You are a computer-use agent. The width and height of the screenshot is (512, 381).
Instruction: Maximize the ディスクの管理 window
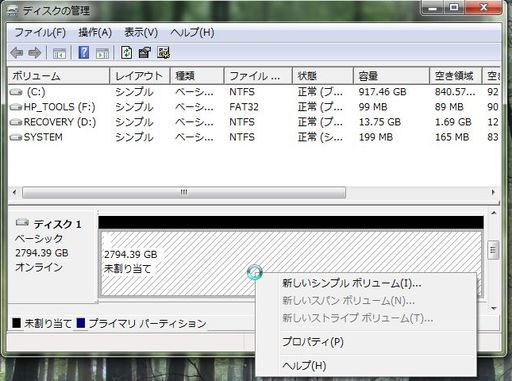(454, 8)
